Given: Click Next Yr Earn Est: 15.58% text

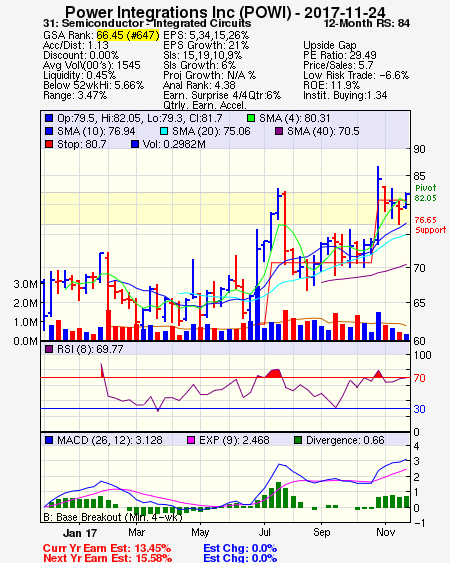Looking at the screenshot, I should 107,558.
